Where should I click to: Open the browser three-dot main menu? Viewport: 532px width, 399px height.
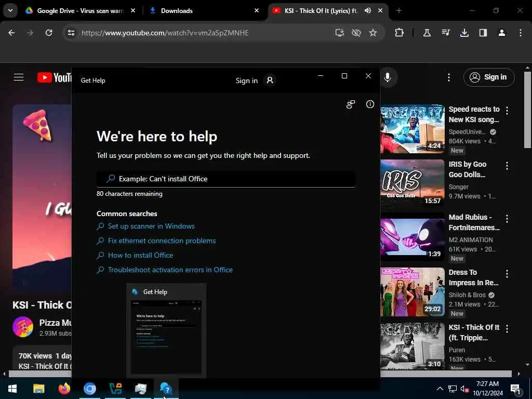[521, 33]
